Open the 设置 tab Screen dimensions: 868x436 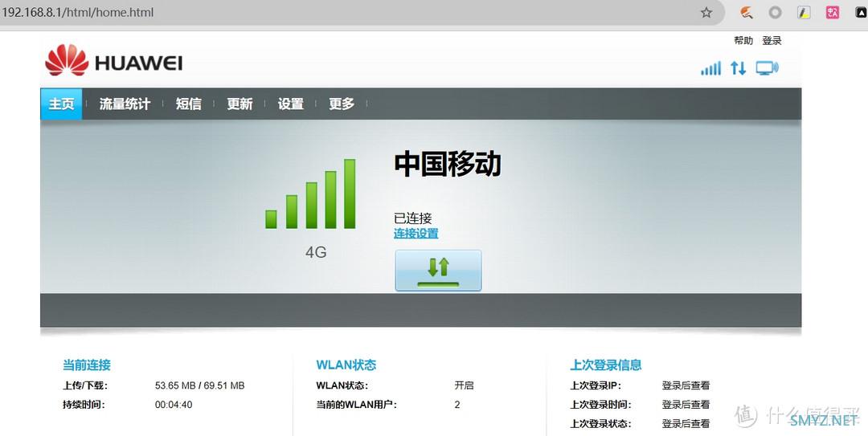(290, 104)
